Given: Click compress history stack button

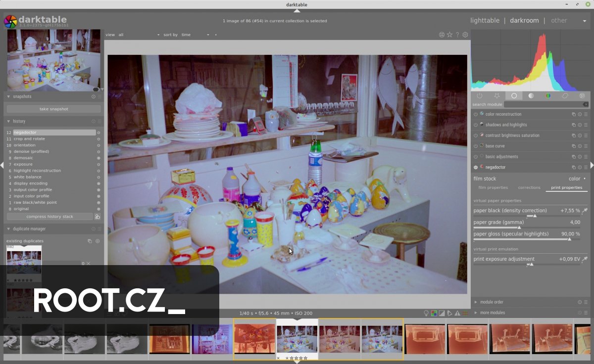Looking at the screenshot, I should [x=49, y=217].
